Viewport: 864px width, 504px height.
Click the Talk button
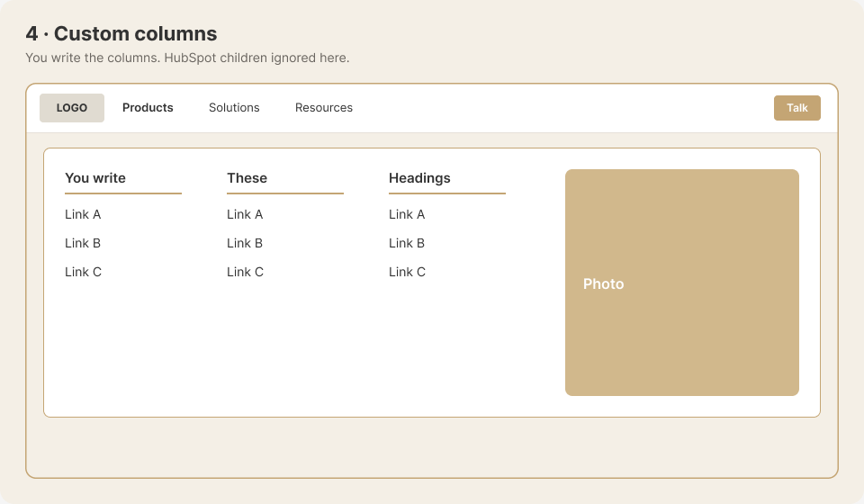[797, 108]
